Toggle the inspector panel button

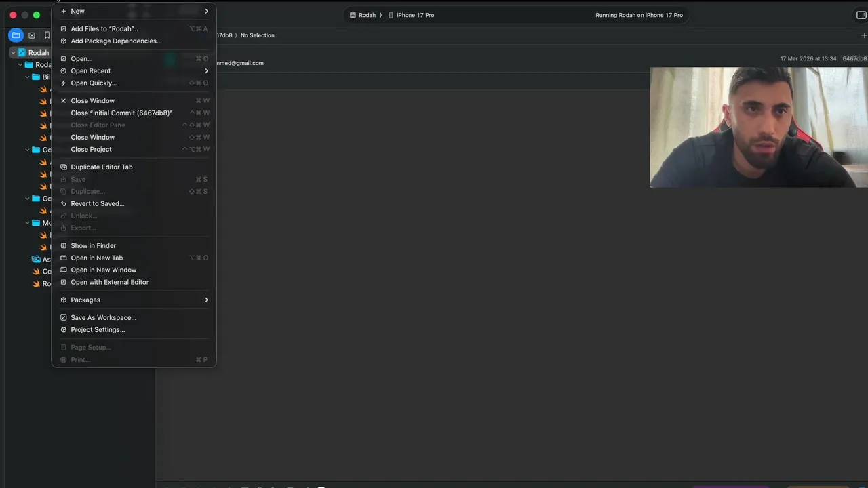[861, 15]
